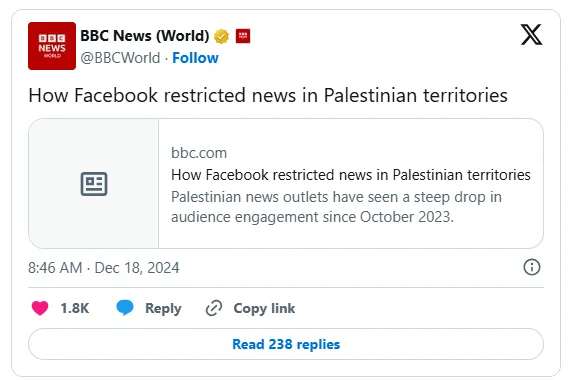Viewport: 580px width, 380px height.
Task: Open the 8:46 AM Dec 18, 2024 timestamp
Action: coord(104,268)
